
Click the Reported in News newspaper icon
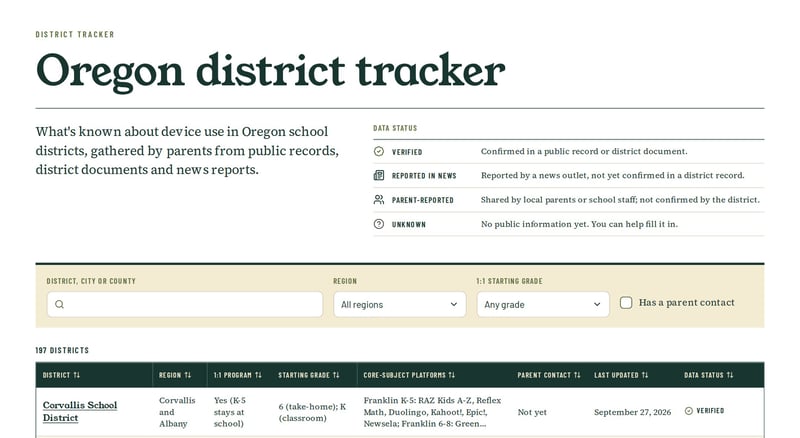coord(379,176)
